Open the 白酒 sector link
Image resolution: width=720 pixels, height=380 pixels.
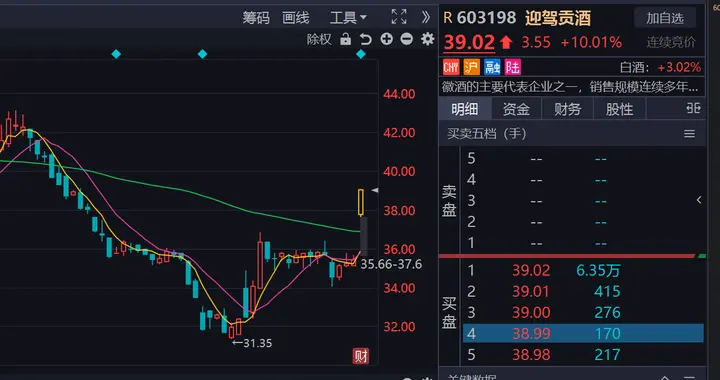point(635,67)
